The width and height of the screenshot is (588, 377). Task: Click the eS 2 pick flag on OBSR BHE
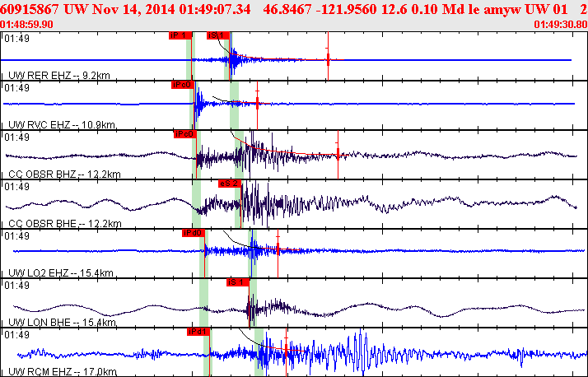(230, 184)
